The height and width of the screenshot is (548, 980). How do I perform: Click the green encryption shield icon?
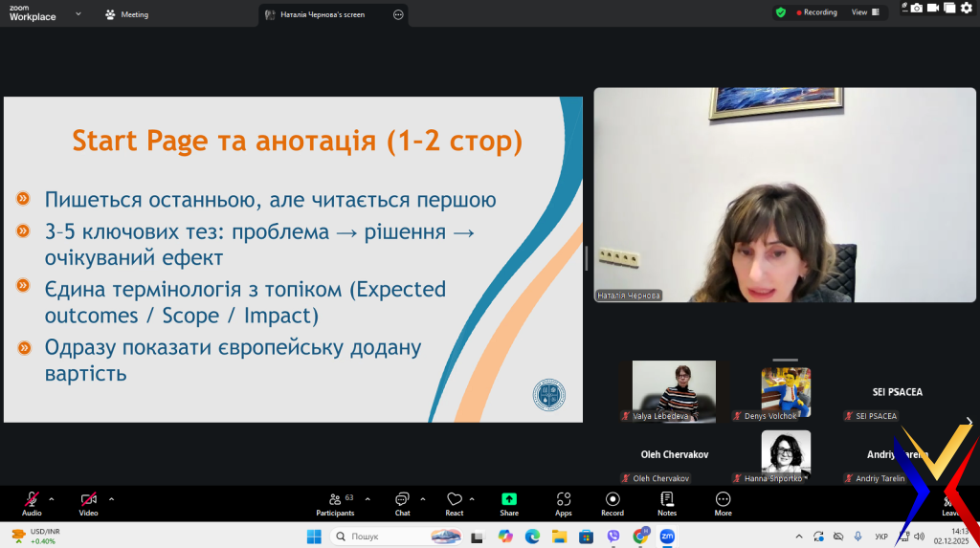point(781,12)
